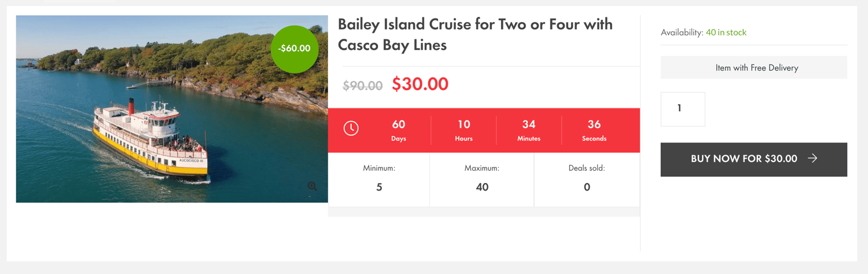Click the 34 Minutes countdown cell

(529, 130)
